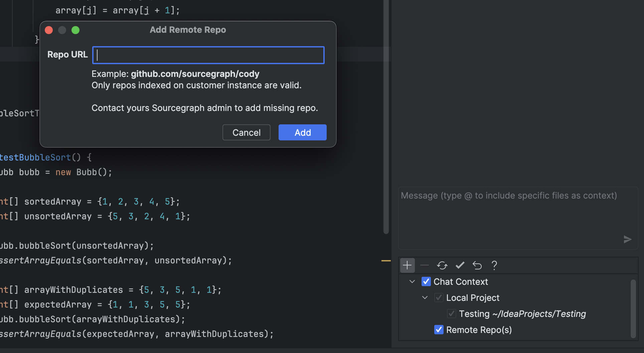Click the 'Chat Context' tree label
Image resolution: width=644 pixels, height=353 pixels.
coord(461,282)
